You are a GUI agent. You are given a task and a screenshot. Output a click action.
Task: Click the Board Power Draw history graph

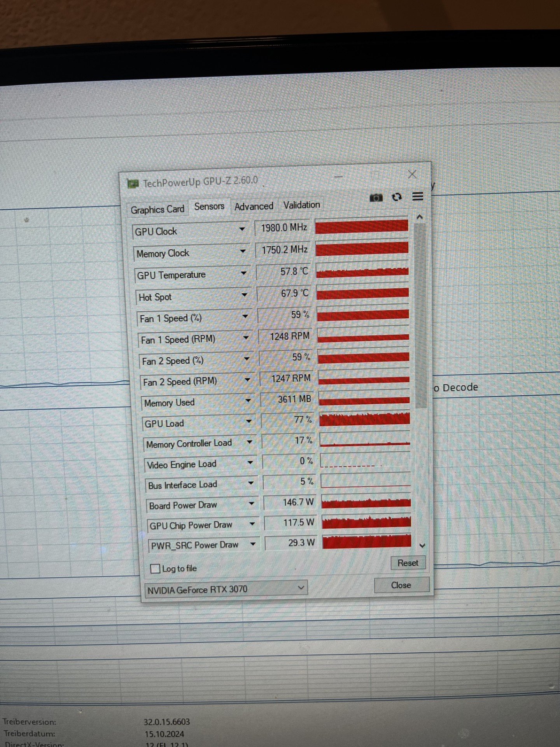(x=366, y=502)
